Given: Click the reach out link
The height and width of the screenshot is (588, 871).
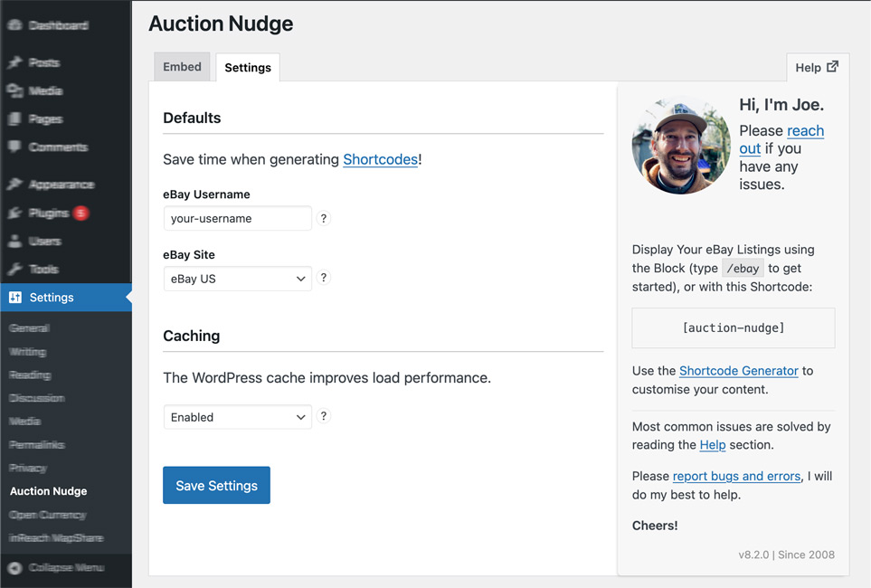Looking at the screenshot, I should click(x=804, y=131).
